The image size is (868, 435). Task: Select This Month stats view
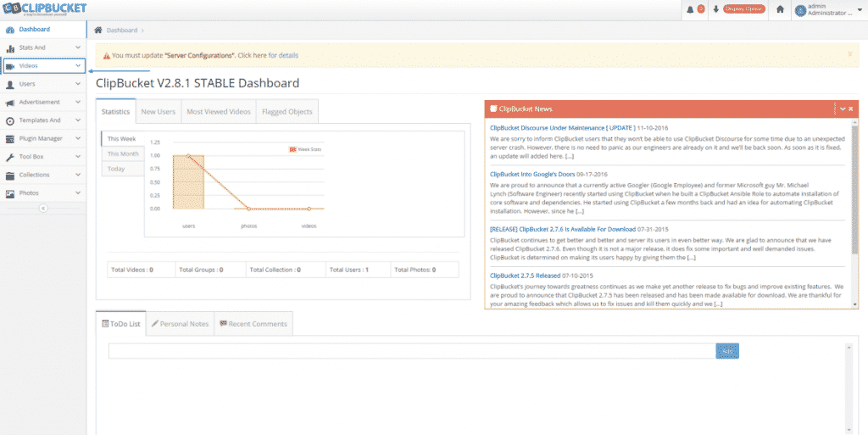click(x=123, y=153)
